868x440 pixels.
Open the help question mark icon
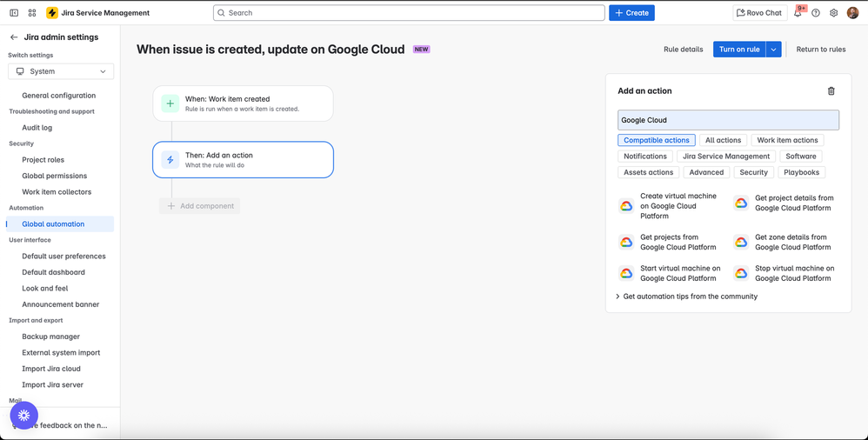point(816,13)
